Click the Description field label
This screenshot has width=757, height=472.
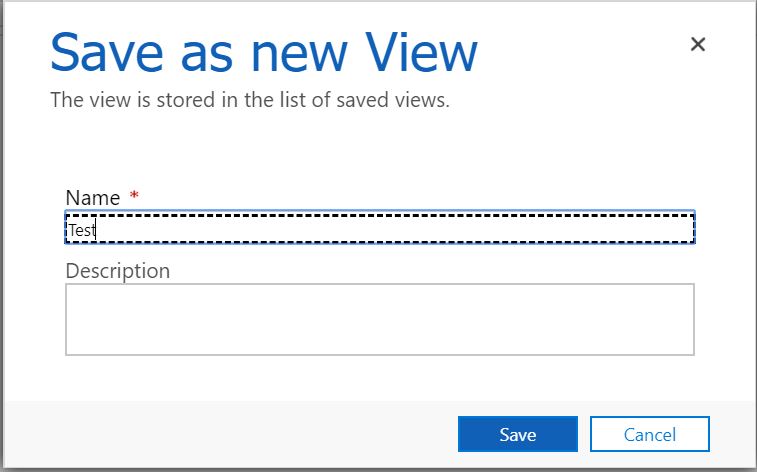click(118, 271)
